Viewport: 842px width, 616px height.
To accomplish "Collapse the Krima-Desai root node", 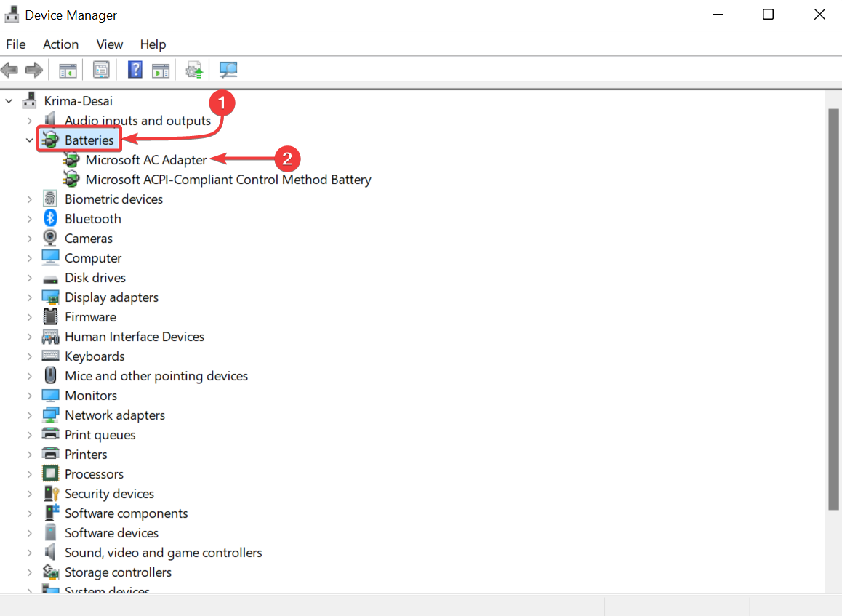I will [9, 100].
